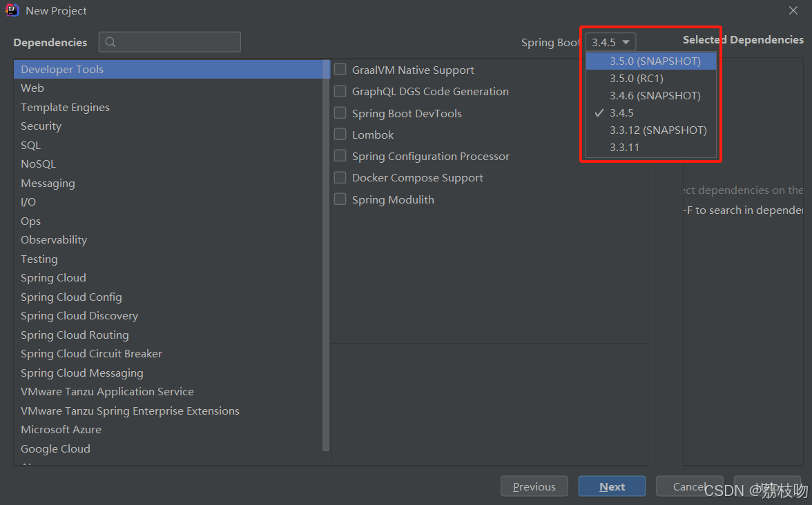Screen dimensions: 812x505
Task: Choose the SQL category
Action: click(168, 146)
